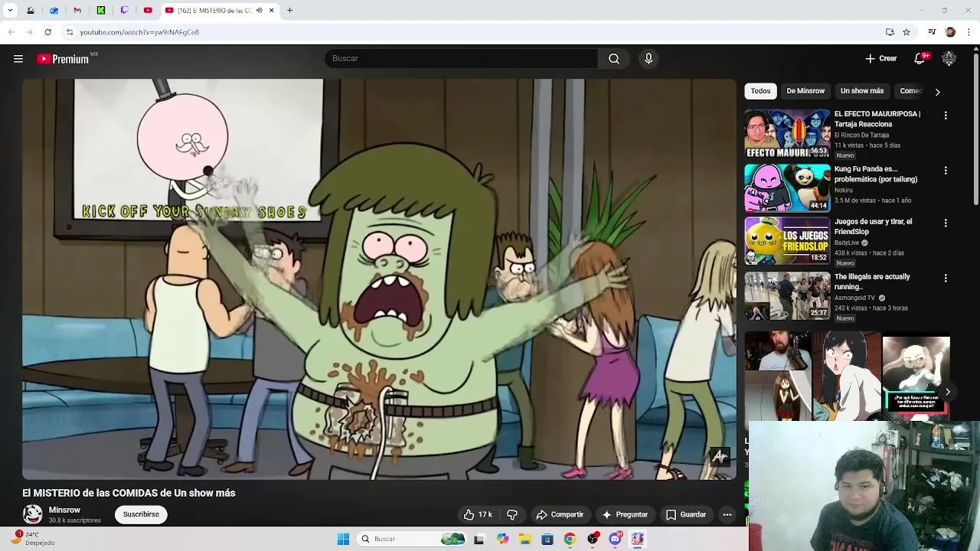Click the Crear button

880,59
